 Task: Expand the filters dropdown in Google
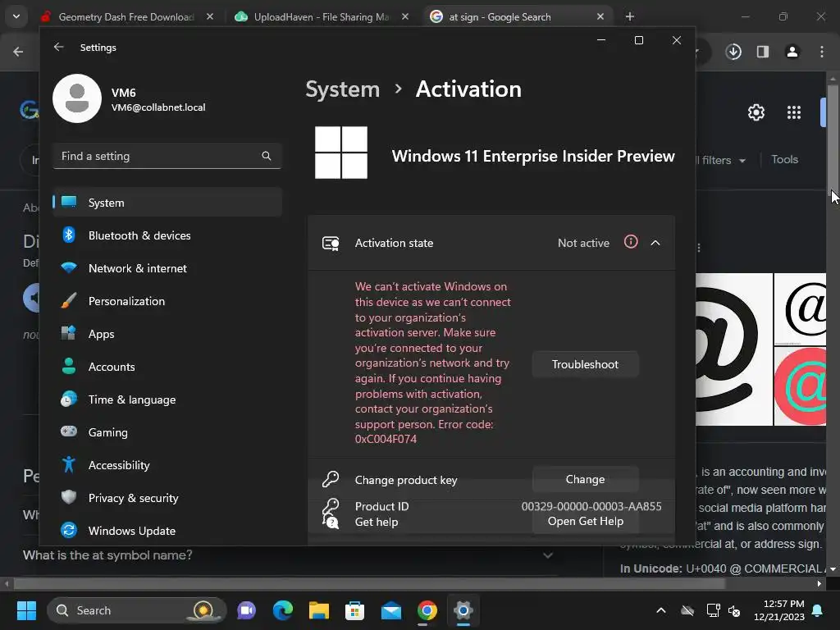click(x=721, y=160)
